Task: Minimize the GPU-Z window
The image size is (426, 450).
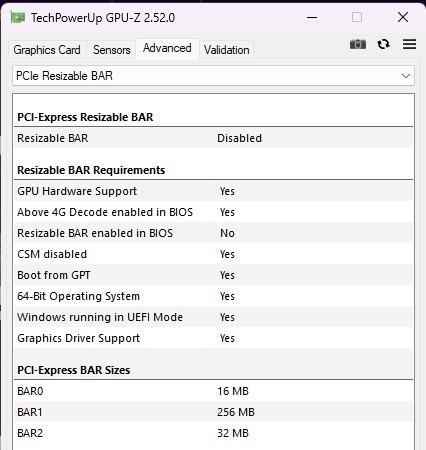Action: tap(312, 17)
